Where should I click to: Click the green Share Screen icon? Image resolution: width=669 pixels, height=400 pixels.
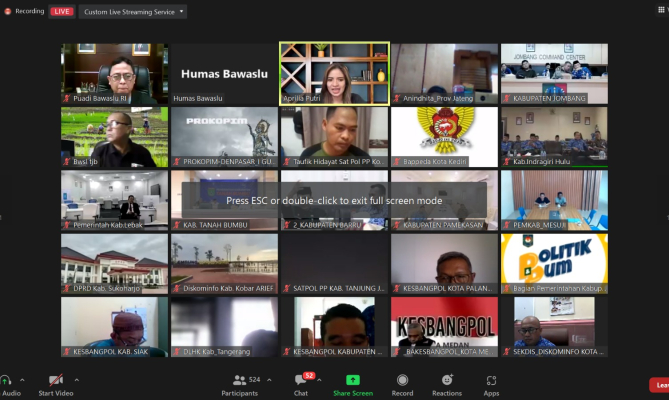[352, 381]
